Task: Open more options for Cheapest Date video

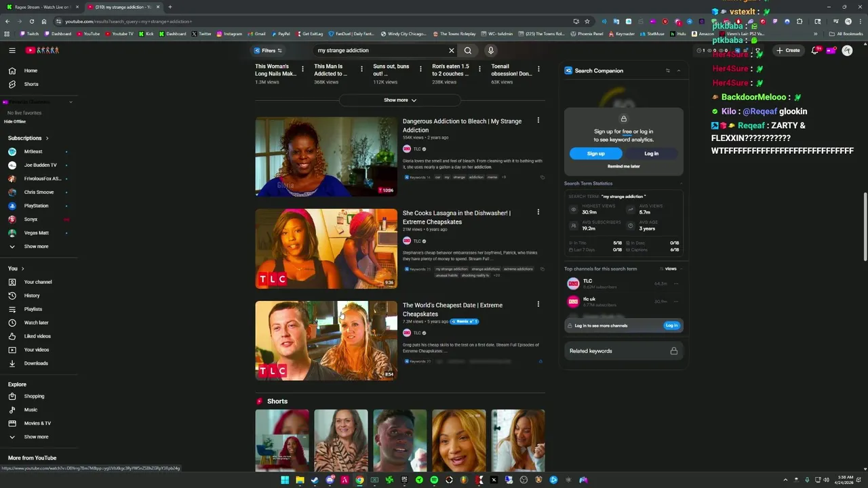Action: (x=538, y=304)
